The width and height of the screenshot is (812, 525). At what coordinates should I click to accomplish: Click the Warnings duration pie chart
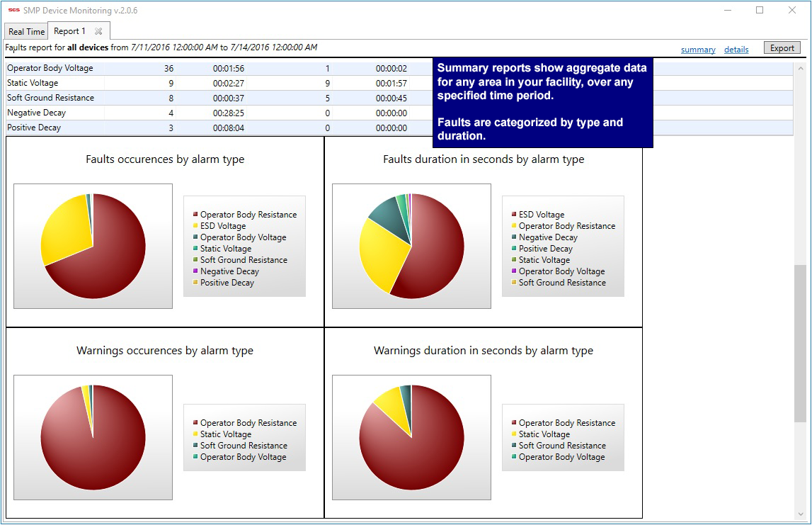tap(411, 437)
